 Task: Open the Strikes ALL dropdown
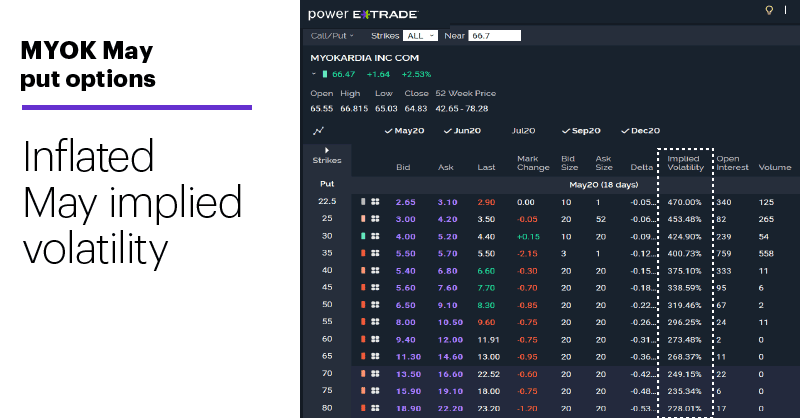coord(420,36)
